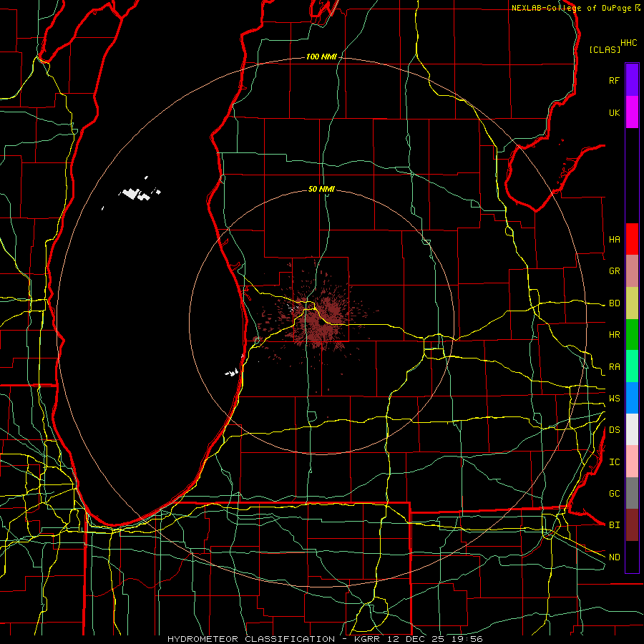Click the ND legend label

[x=614, y=557]
